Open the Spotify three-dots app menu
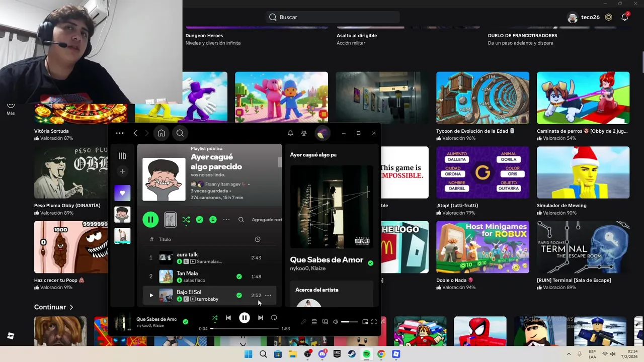 [119, 133]
